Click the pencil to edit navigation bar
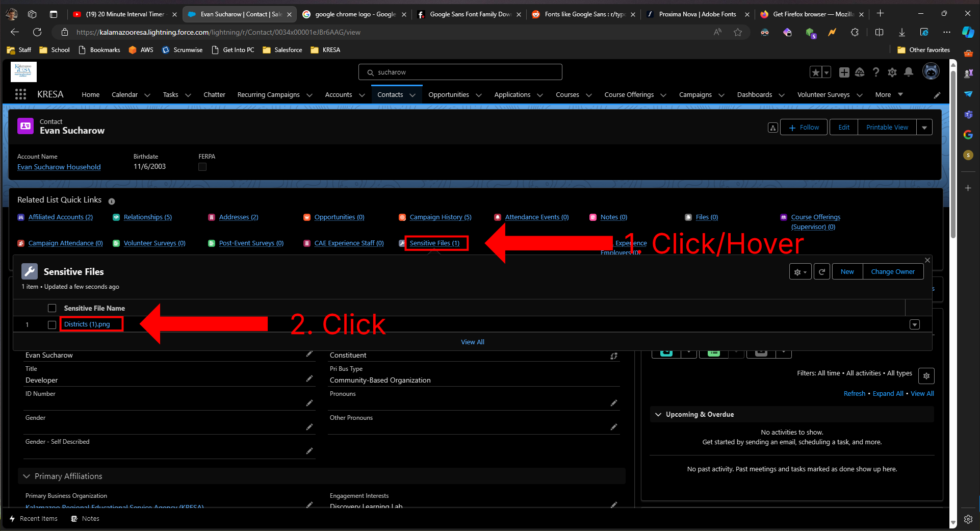The image size is (980, 531). (x=937, y=95)
